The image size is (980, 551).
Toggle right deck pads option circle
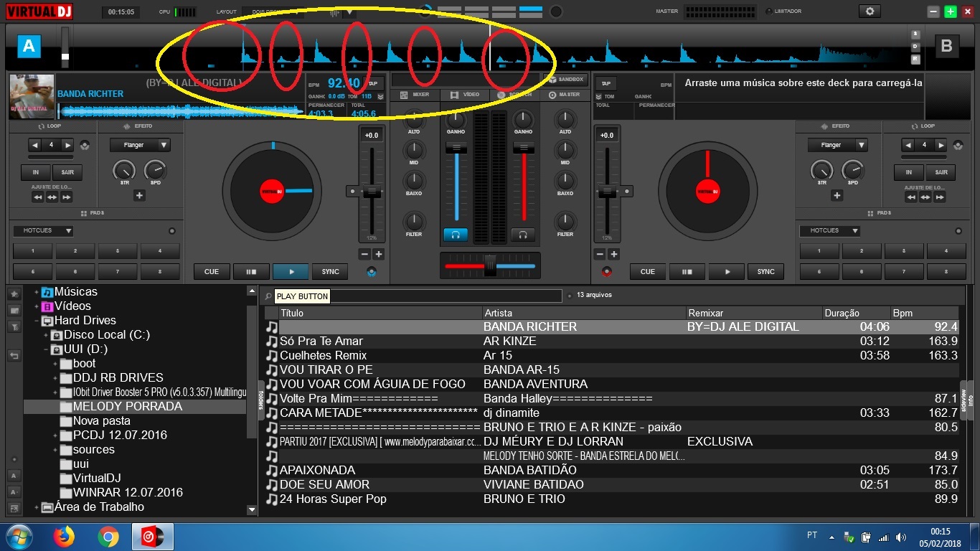958,231
